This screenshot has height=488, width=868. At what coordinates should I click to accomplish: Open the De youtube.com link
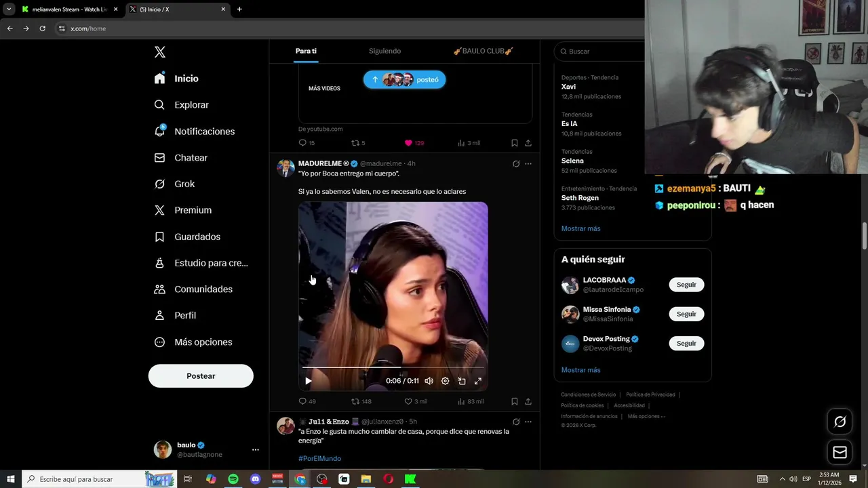320,129
